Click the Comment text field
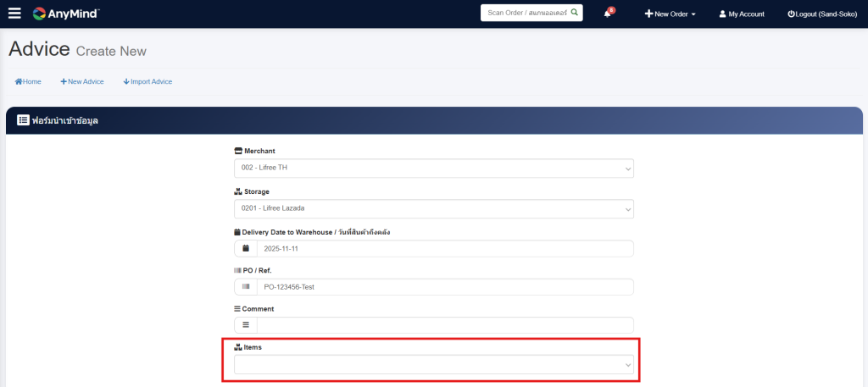This screenshot has width=868, height=387. click(444, 325)
